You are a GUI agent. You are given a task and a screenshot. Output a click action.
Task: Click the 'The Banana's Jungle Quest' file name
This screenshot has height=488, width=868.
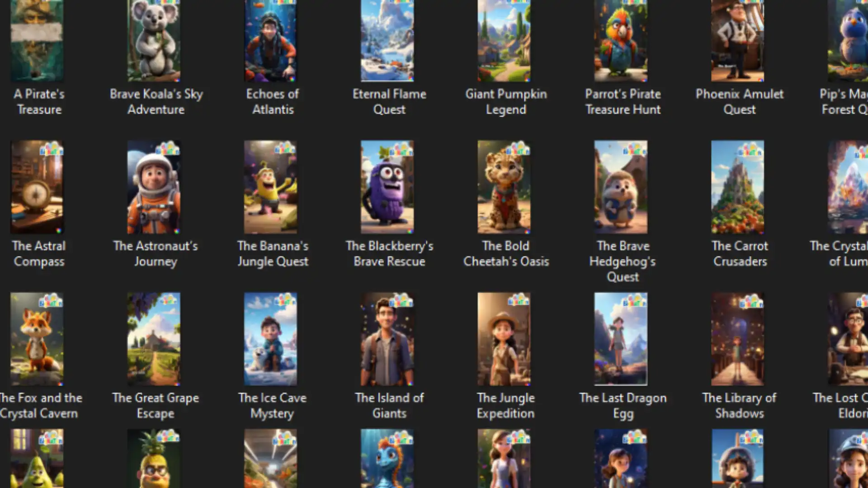point(273,253)
